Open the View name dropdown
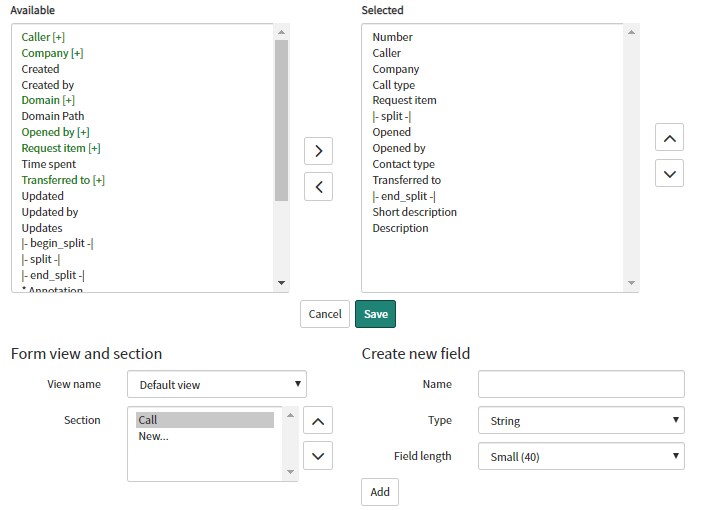 click(217, 384)
